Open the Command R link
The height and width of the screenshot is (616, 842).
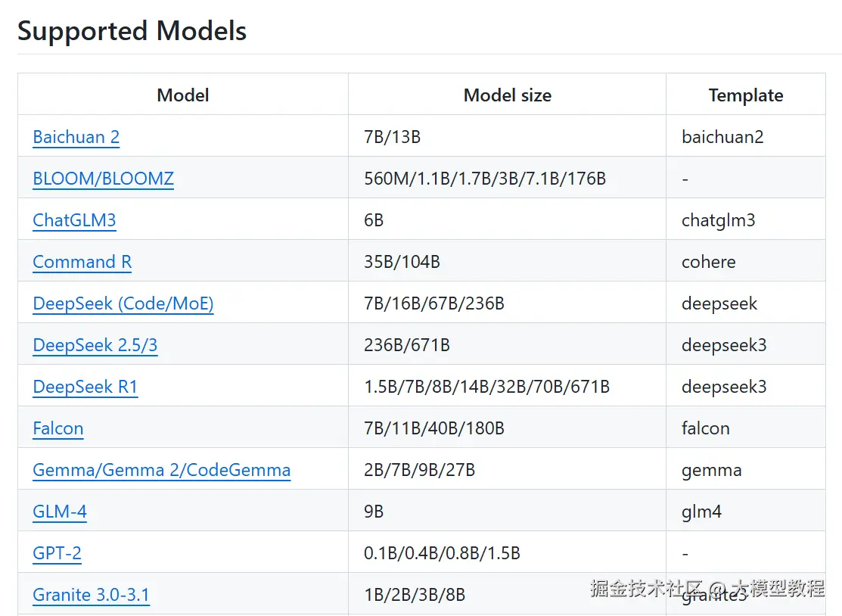[82, 262]
